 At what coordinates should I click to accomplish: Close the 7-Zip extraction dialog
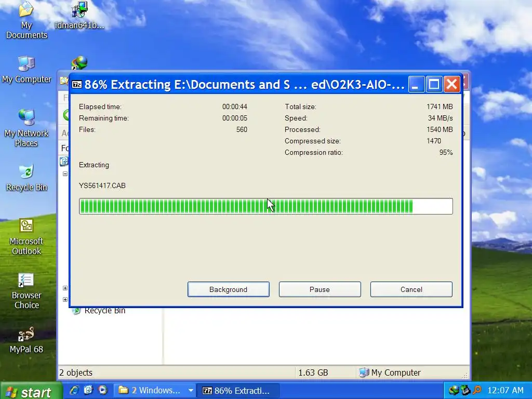point(451,84)
